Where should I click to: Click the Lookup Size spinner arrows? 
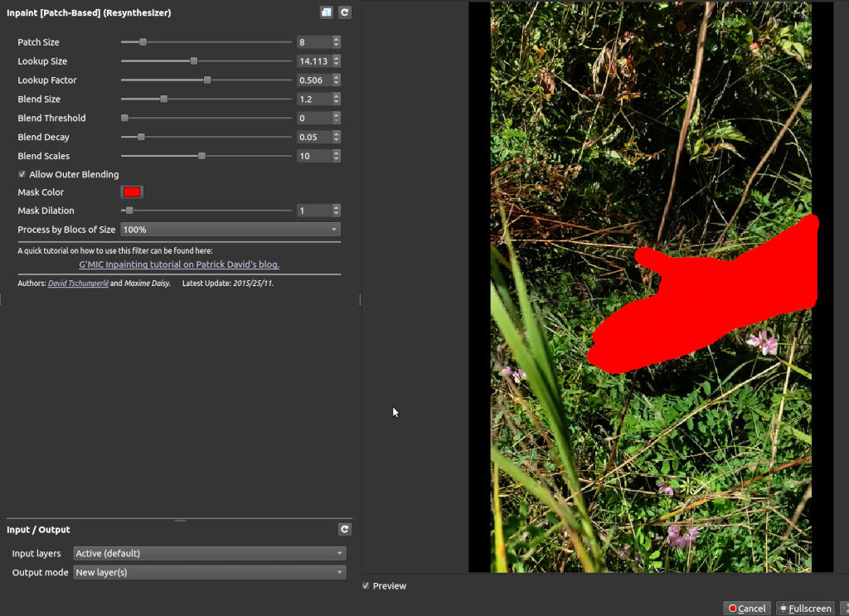tap(337, 61)
